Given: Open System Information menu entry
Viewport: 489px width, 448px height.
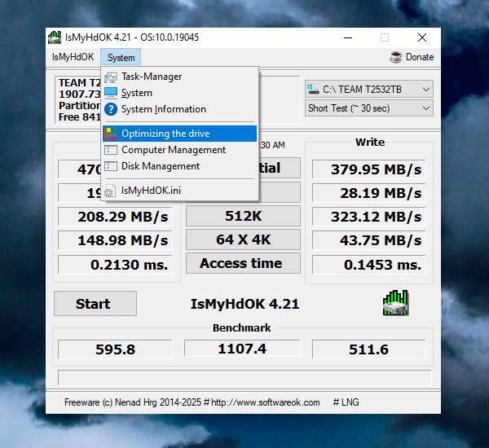Looking at the screenshot, I should click(x=179, y=109).
